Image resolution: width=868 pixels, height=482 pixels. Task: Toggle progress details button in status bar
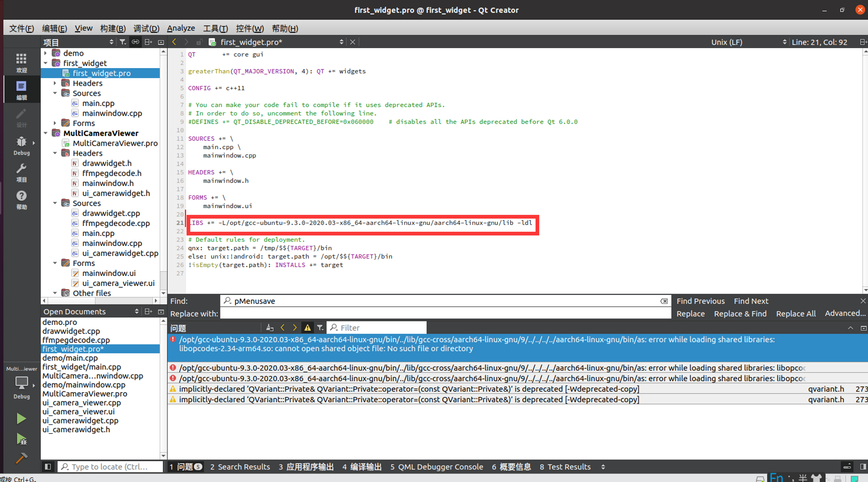click(x=847, y=467)
